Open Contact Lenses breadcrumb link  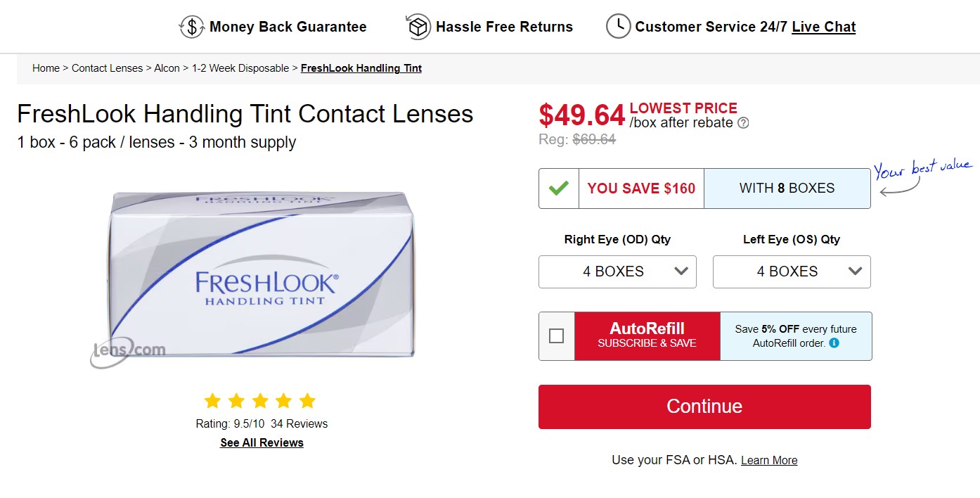(107, 68)
